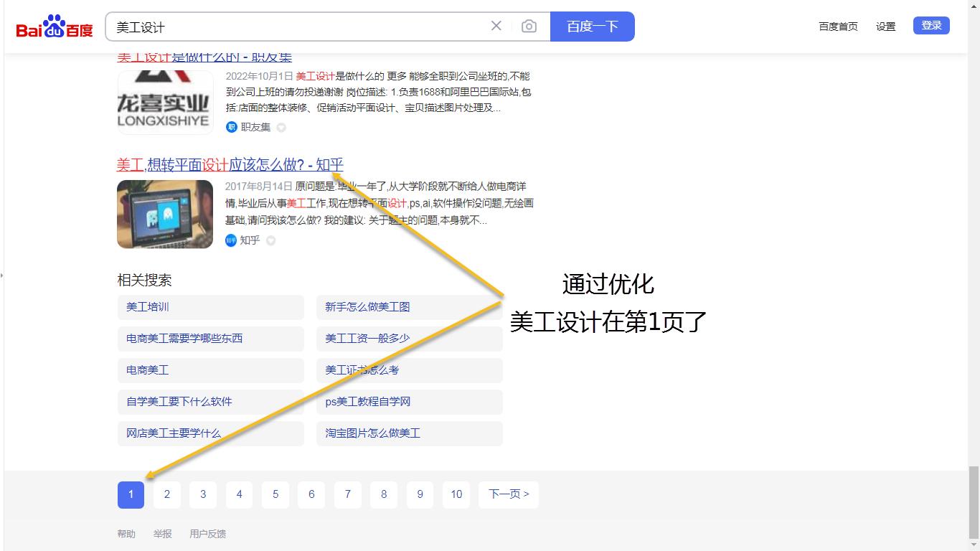The height and width of the screenshot is (551, 980).
Task: Click inside the search input field
Action: coord(287,25)
